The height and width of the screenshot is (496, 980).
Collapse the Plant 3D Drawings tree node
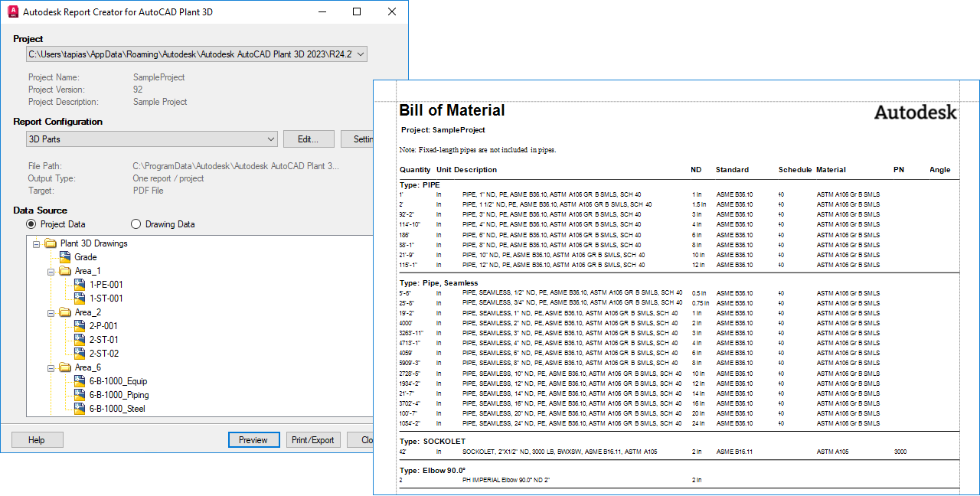(x=37, y=243)
